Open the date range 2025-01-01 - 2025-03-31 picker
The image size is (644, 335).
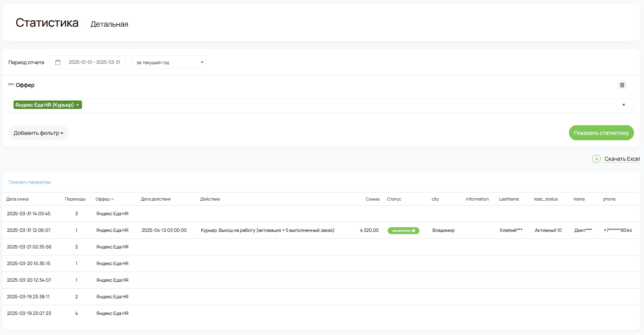click(x=94, y=62)
